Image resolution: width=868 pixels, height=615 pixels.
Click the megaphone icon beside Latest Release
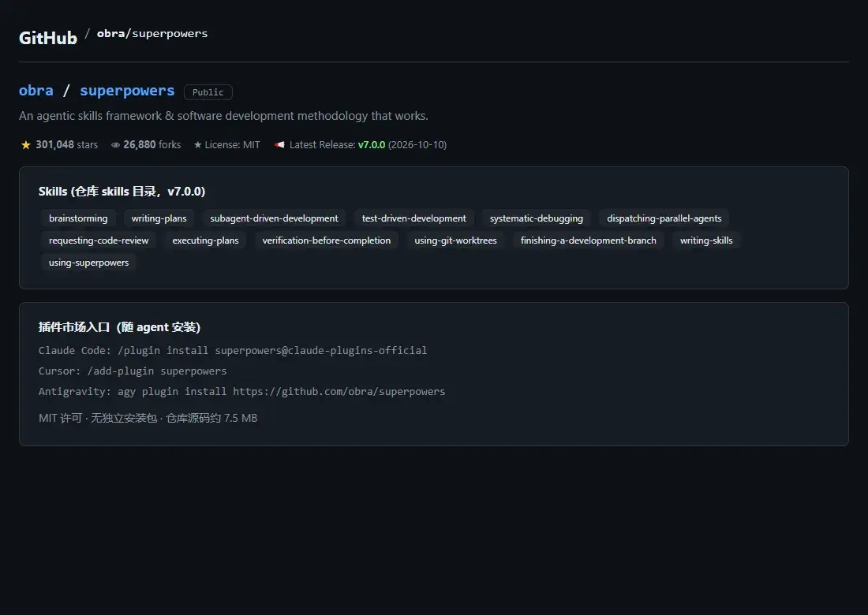279,145
